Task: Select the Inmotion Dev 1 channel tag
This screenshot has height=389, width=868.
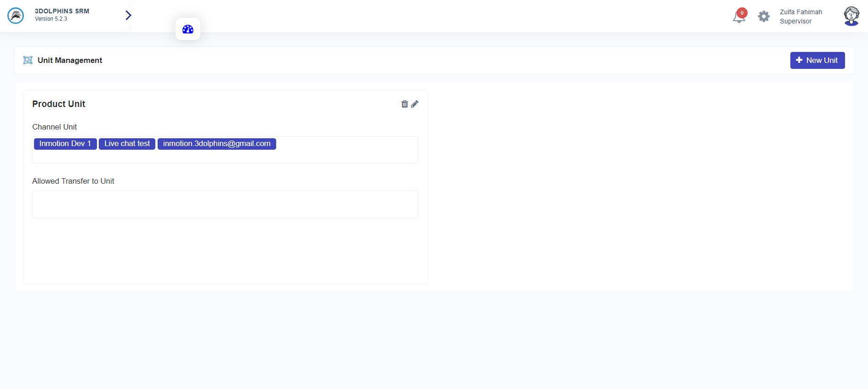Action: point(65,144)
